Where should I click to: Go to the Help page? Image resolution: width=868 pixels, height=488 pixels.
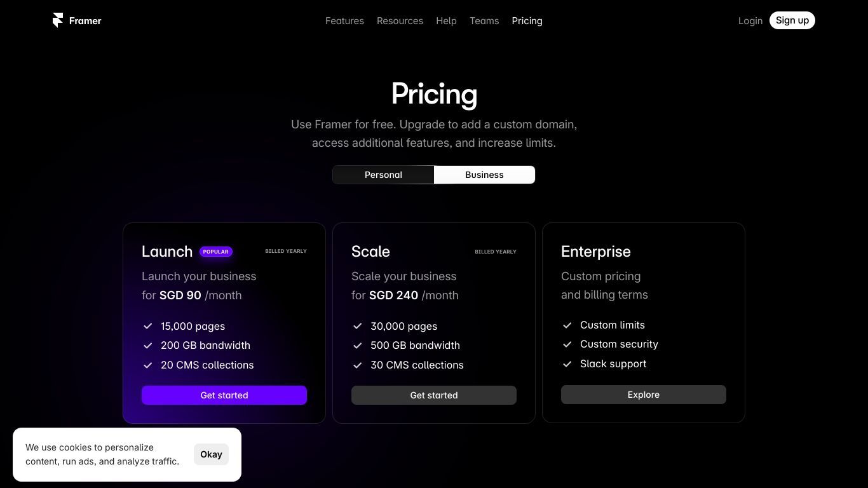pos(446,21)
